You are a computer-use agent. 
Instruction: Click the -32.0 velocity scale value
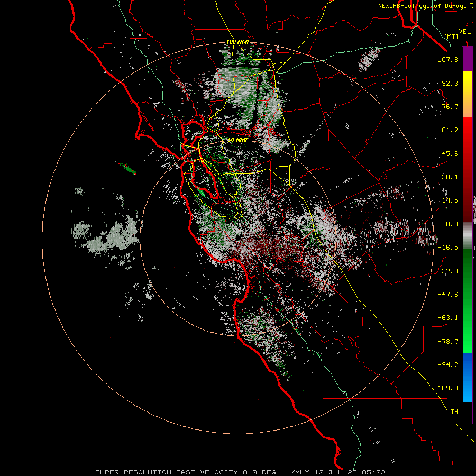point(448,271)
